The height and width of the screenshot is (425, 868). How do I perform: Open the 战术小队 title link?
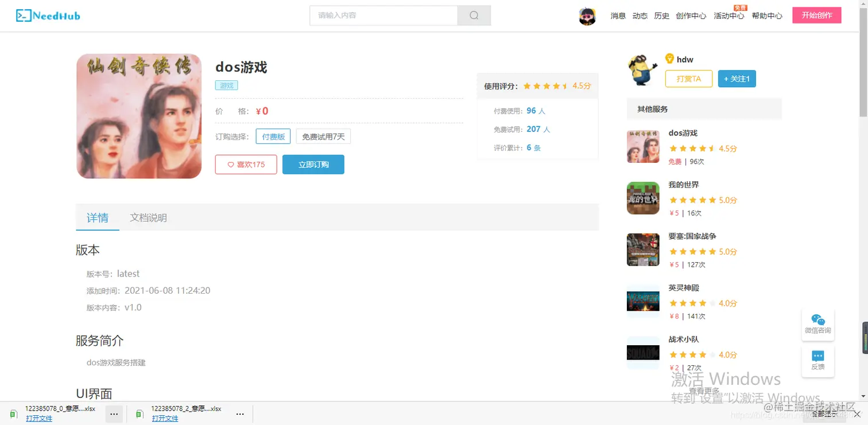[684, 340]
